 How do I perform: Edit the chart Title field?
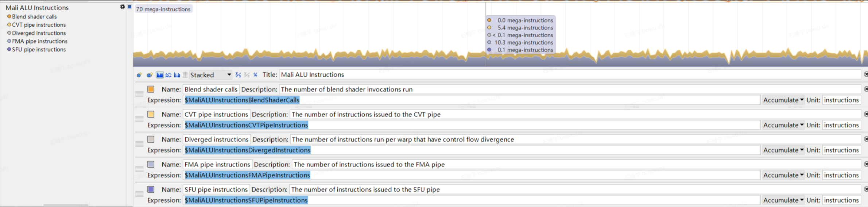570,74
